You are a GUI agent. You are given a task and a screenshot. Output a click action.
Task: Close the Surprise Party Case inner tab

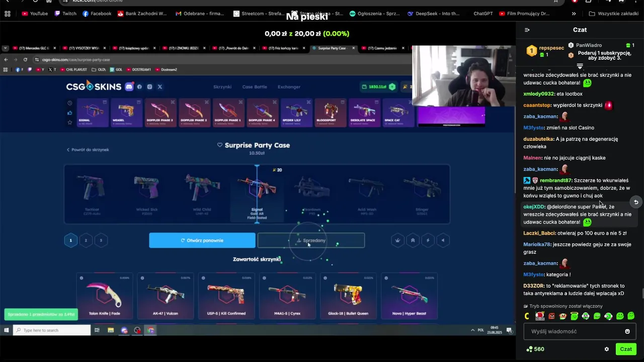click(x=354, y=48)
